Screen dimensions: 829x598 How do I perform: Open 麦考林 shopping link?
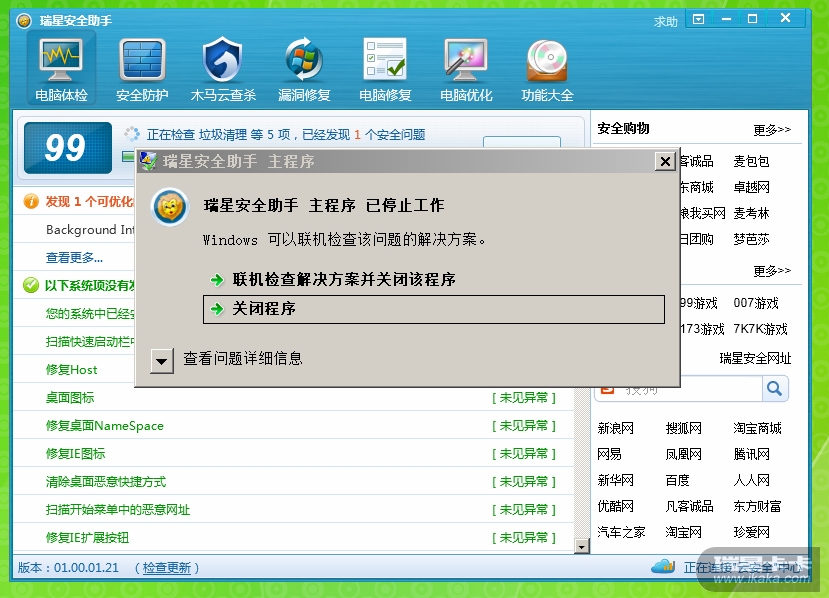751,213
